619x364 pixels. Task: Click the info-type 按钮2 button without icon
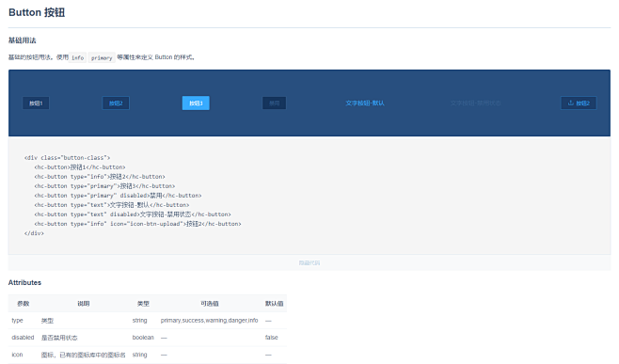116,103
